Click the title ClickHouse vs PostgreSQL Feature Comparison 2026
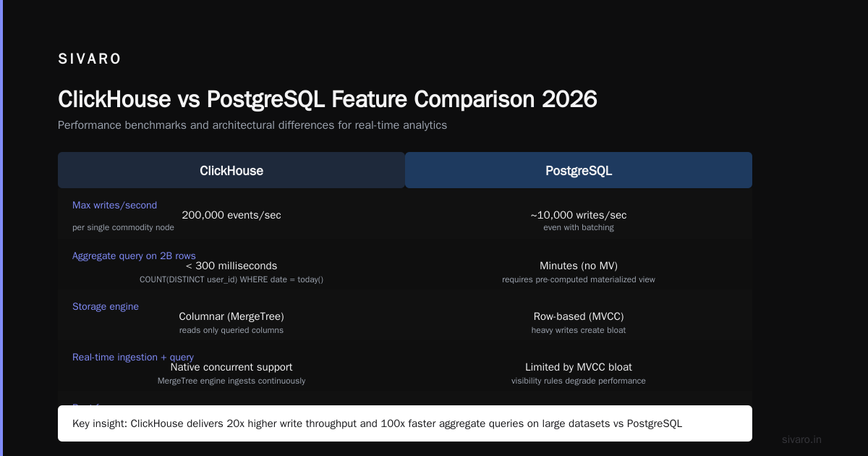 [328, 99]
